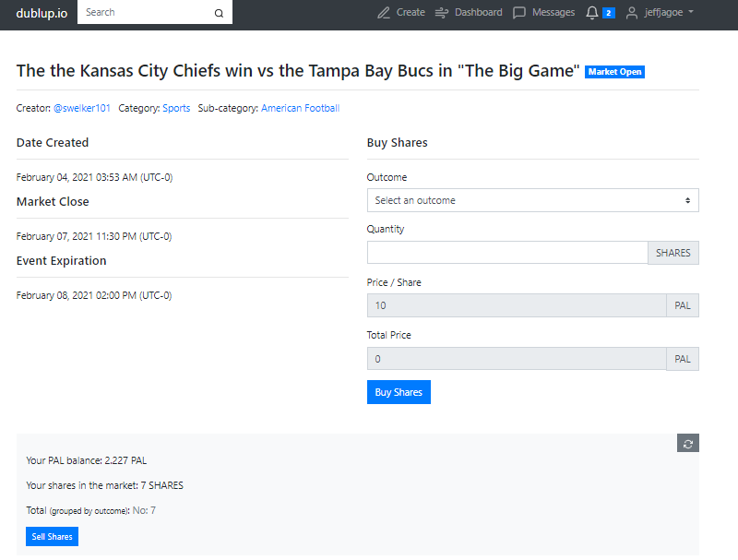738x560 pixels.
Task: Expand the jeffjagoe account dropdown
Action: (x=660, y=13)
